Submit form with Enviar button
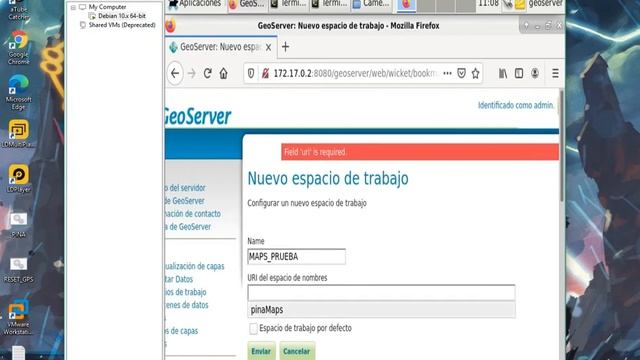Screen dimensions: 640x360 (261, 351)
